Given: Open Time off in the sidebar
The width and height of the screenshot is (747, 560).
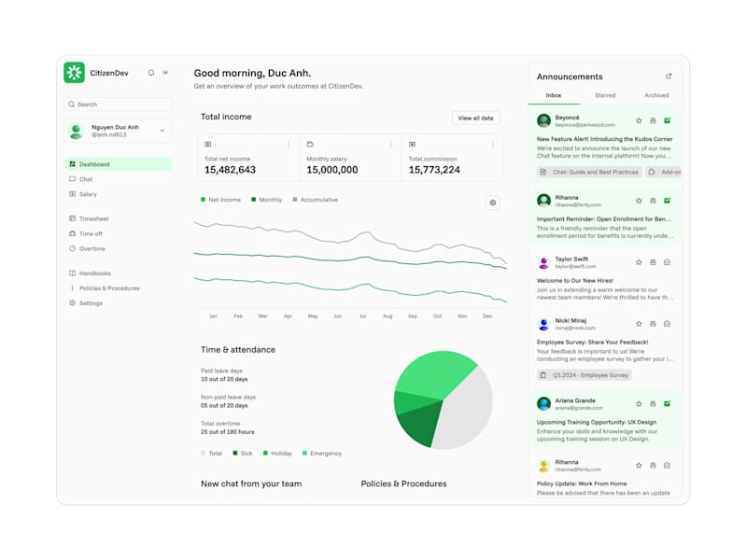Looking at the screenshot, I should point(86,233).
